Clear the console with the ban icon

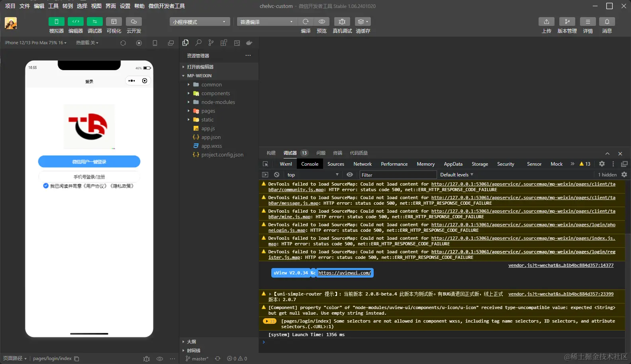click(x=276, y=175)
